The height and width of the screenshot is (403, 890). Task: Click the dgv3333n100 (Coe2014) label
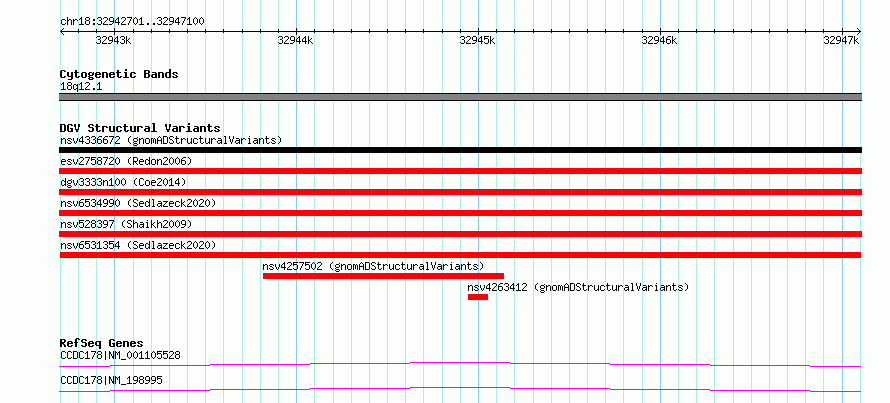(123, 182)
